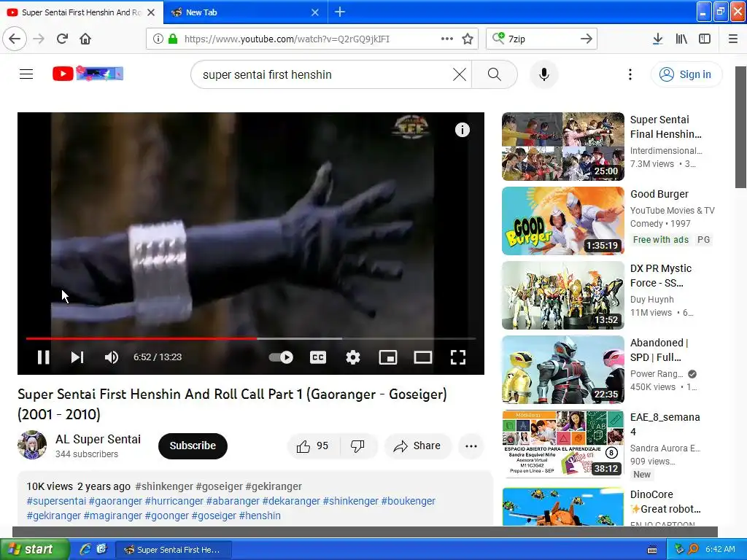The width and height of the screenshot is (747, 560).
Task: Open the Good Burger movie thumbnail
Action: (562, 221)
